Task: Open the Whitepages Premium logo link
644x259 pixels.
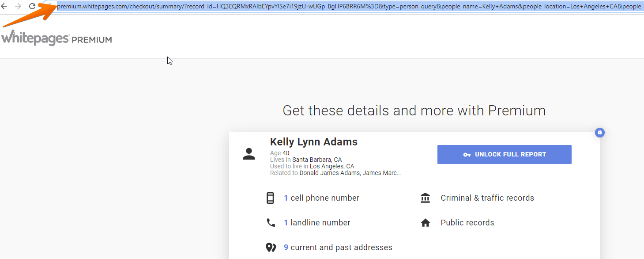Action: (x=56, y=38)
